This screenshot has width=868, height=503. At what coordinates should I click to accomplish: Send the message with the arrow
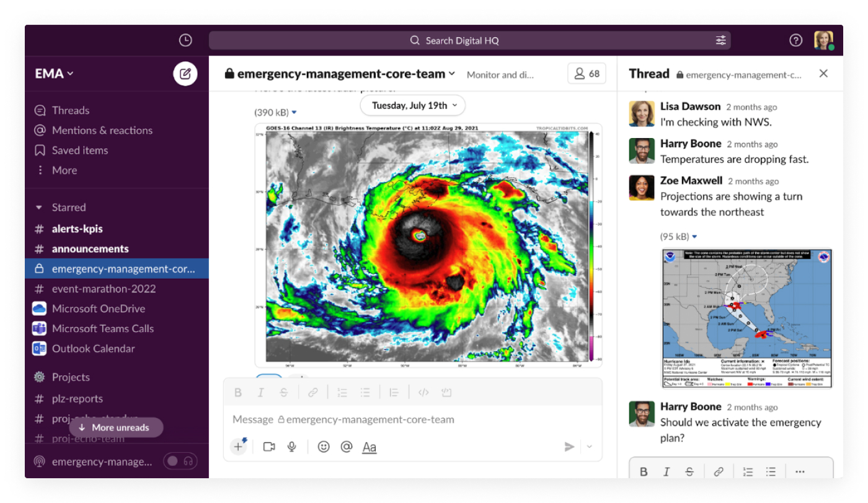[569, 447]
